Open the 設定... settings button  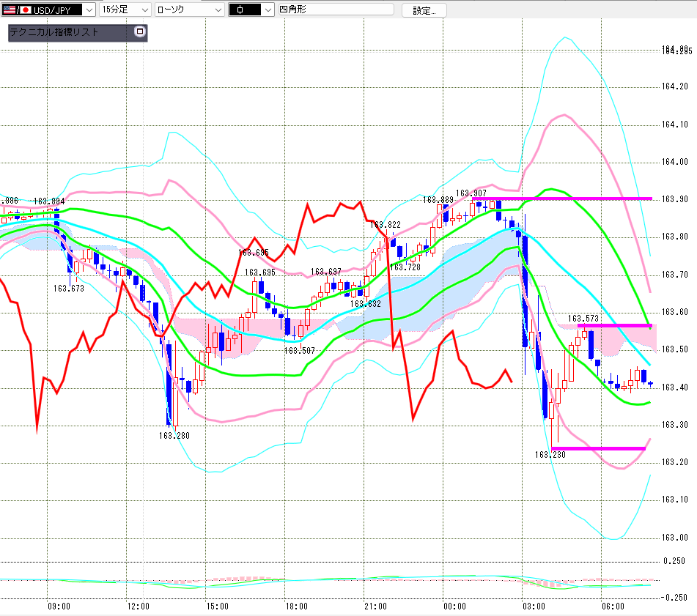424,10
